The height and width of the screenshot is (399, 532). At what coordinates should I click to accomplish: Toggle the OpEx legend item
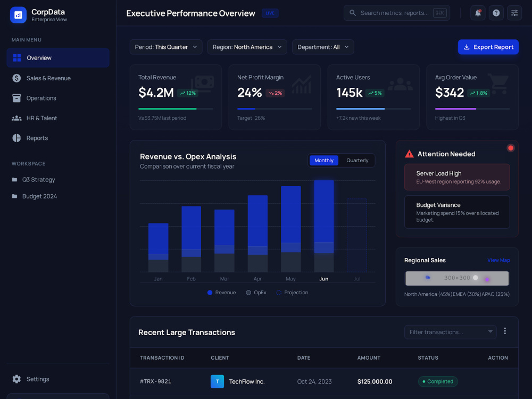pyautogui.click(x=256, y=293)
